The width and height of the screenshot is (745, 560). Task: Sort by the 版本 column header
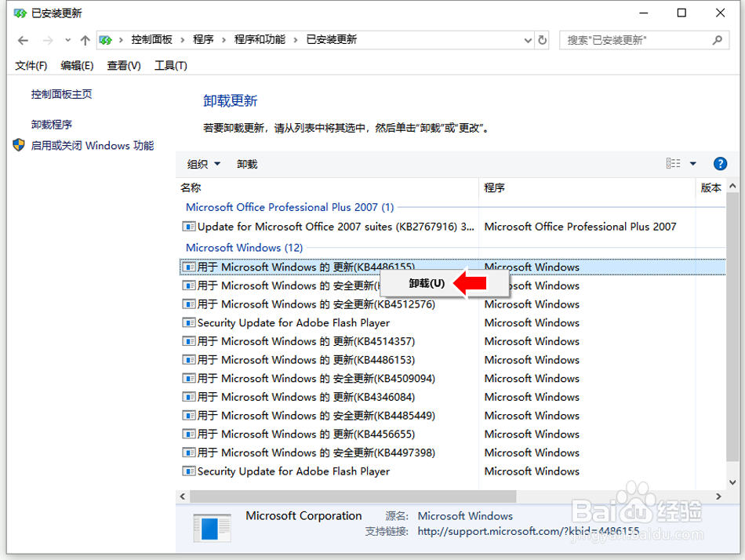[710, 187]
